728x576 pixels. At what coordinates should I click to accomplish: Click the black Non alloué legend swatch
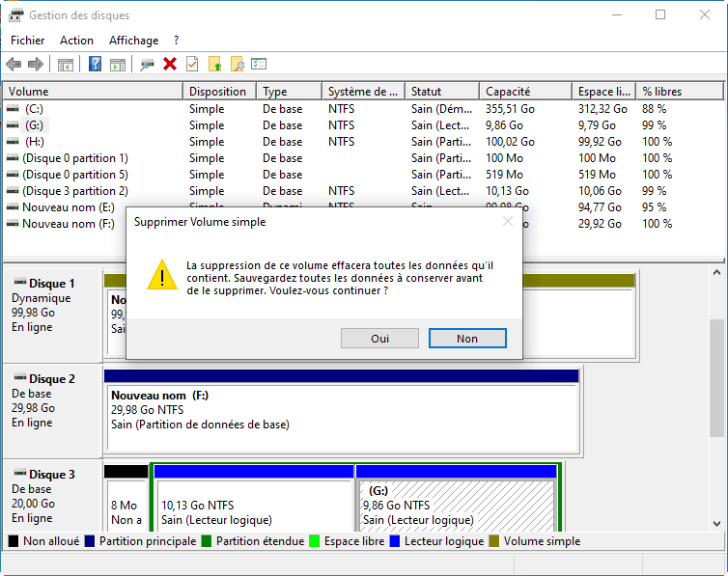coord(14,541)
